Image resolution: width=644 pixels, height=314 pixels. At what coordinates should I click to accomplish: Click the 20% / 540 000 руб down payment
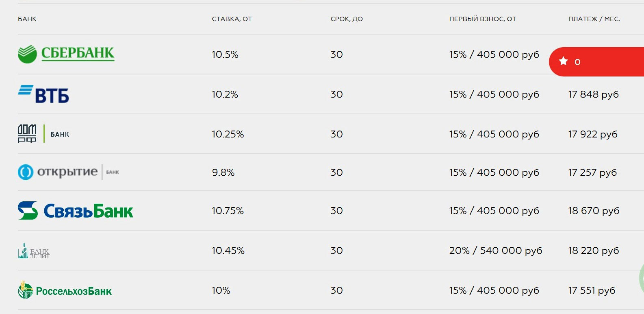pos(496,251)
